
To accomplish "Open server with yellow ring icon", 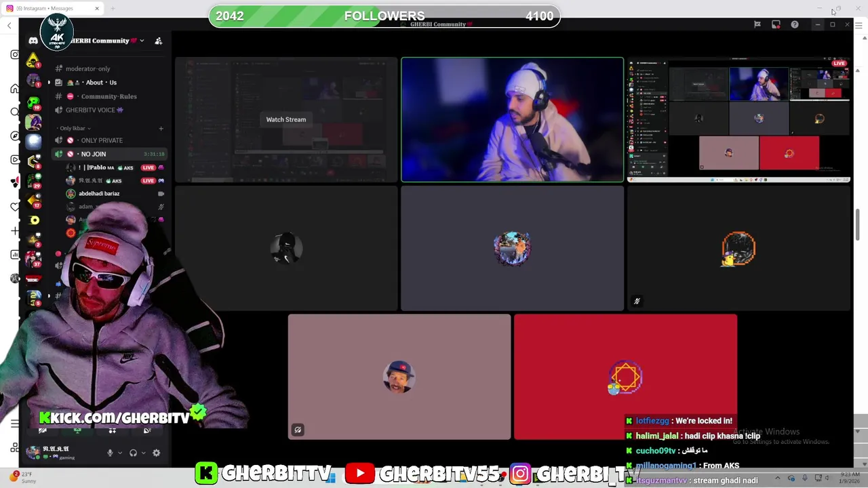I will click(33, 220).
